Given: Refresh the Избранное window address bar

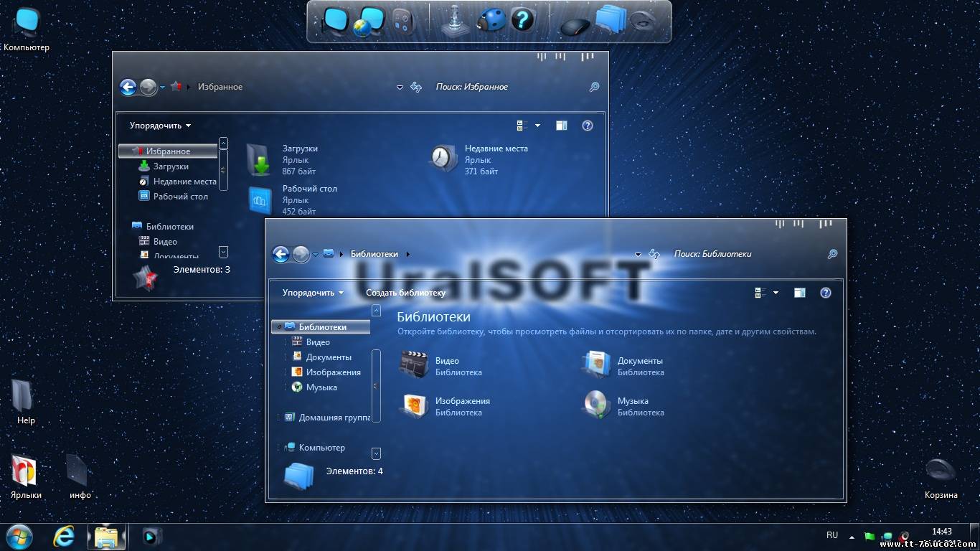Looking at the screenshot, I should pyautogui.click(x=416, y=87).
